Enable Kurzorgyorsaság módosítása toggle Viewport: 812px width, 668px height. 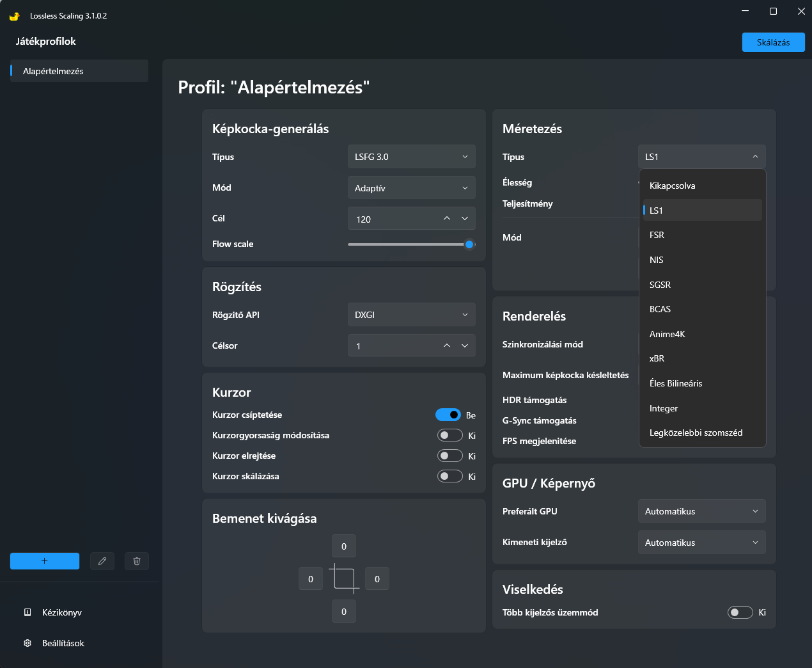coord(450,435)
